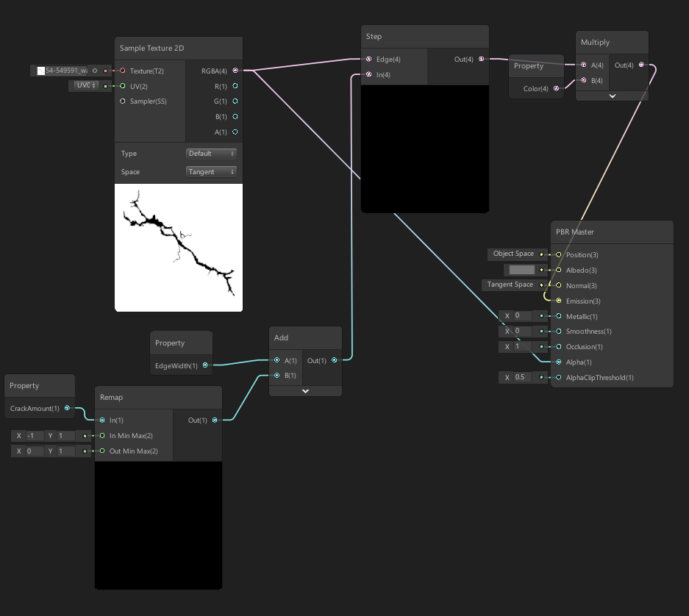Click the Alpha(1) input port on PBR Master
This screenshot has height=616, width=689.
tap(558, 362)
